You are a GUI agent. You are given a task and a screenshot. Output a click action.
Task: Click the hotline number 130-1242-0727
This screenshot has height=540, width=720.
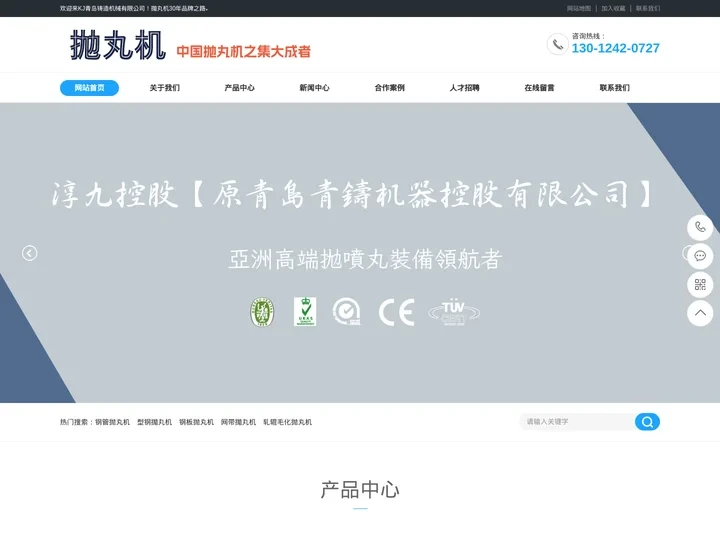[x=615, y=48]
